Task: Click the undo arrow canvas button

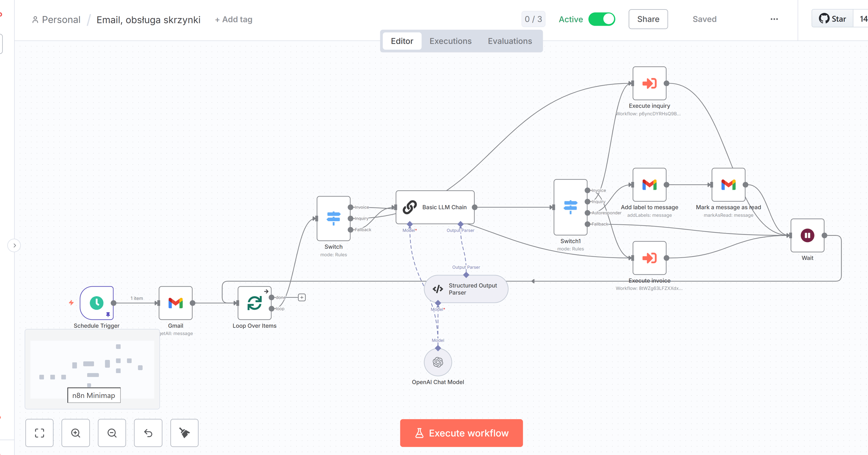Action: [148, 433]
